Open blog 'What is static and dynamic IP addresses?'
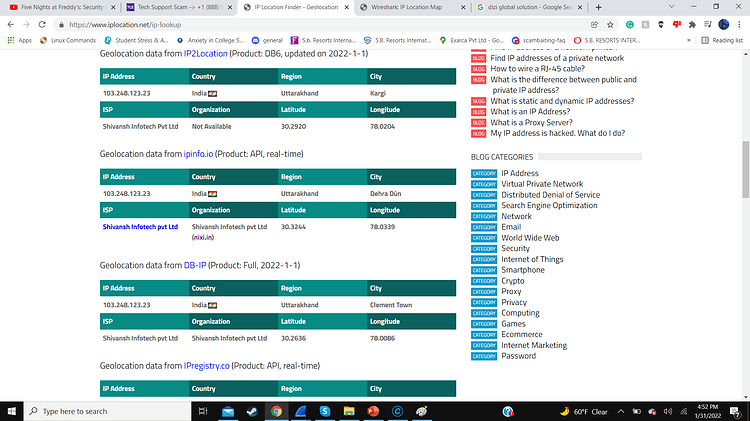This screenshot has height=421, width=750. [562, 101]
